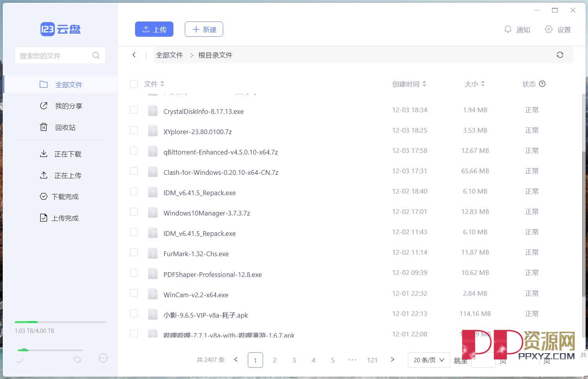The width and height of the screenshot is (588, 379).
Task: Refresh the file list with the refresh icon
Action: [560, 55]
